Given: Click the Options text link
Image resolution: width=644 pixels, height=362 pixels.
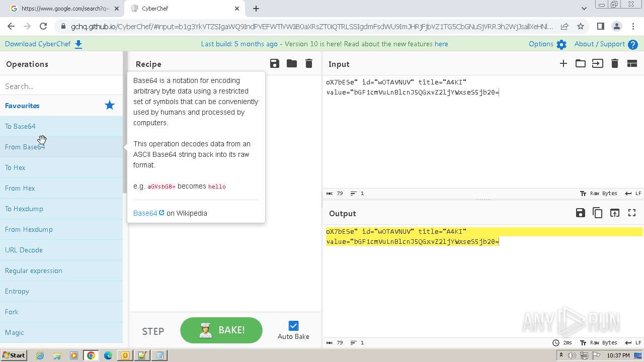Looking at the screenshot, I should [541, 44].
